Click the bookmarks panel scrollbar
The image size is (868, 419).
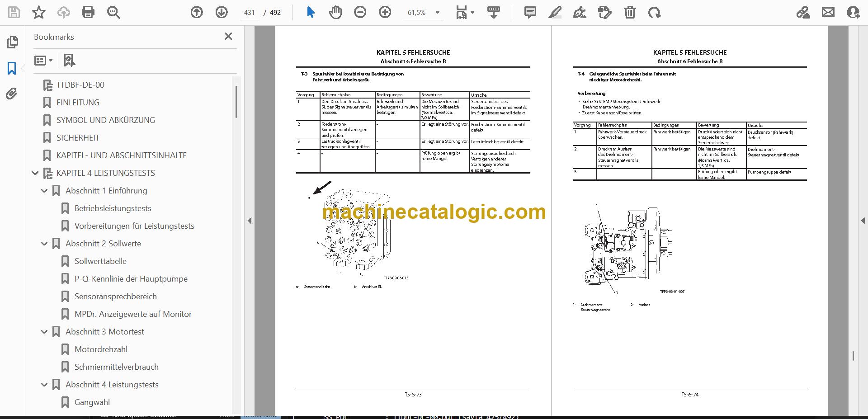(x=236, y=103)
